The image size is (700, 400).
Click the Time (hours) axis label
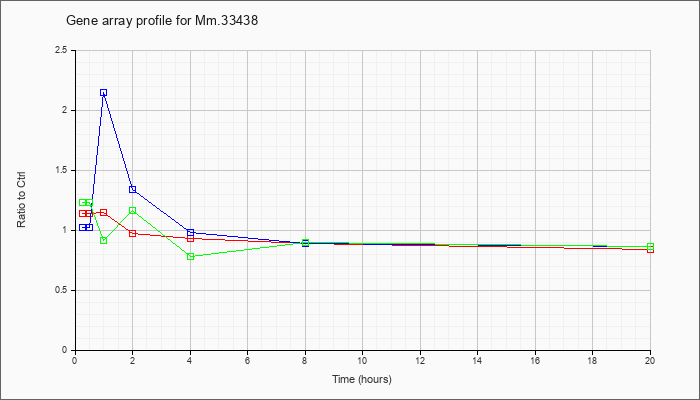362,379
